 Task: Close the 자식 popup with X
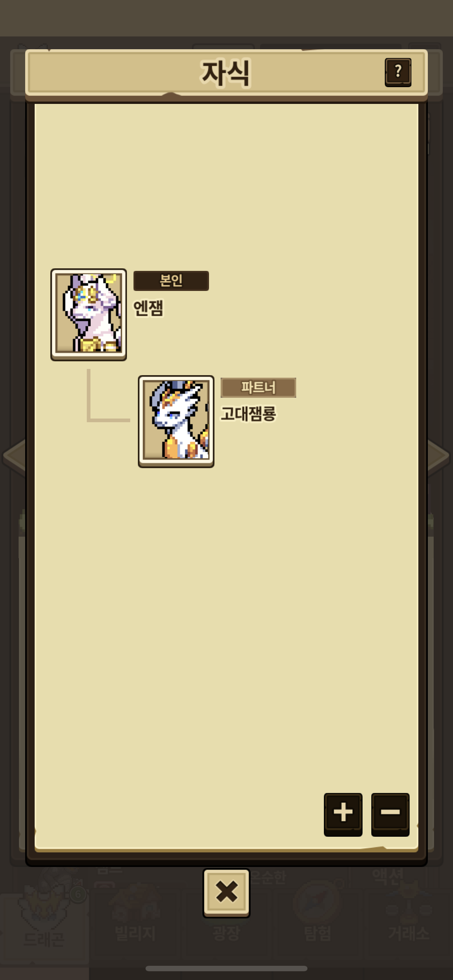pos(226,893)
